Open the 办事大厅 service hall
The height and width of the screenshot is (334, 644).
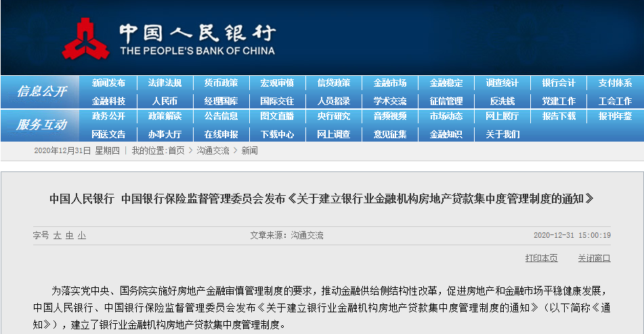point(165,134)
